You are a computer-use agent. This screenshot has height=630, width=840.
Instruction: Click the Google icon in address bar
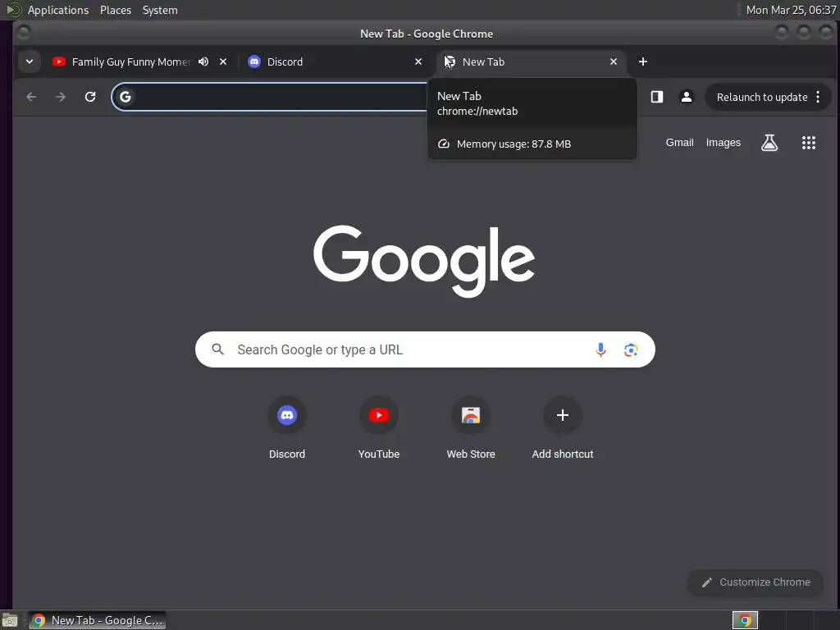pyautogui.click(x=126, y=97)
